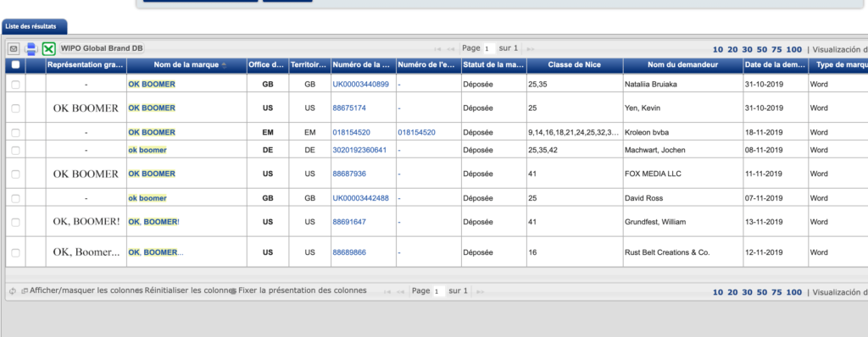Check the row for FOX MEDIA LLC
This screenshot has width=868, height=337.
tap(15, 174)
